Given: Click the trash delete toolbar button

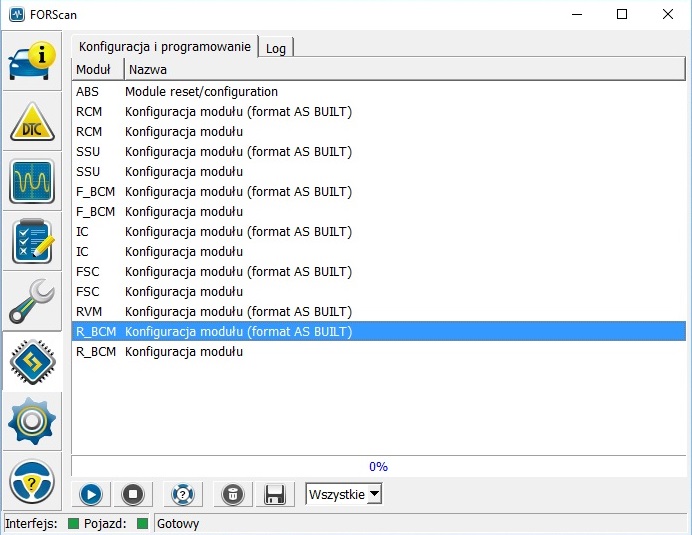Looking at the screenshot, I should coord(231,494).
